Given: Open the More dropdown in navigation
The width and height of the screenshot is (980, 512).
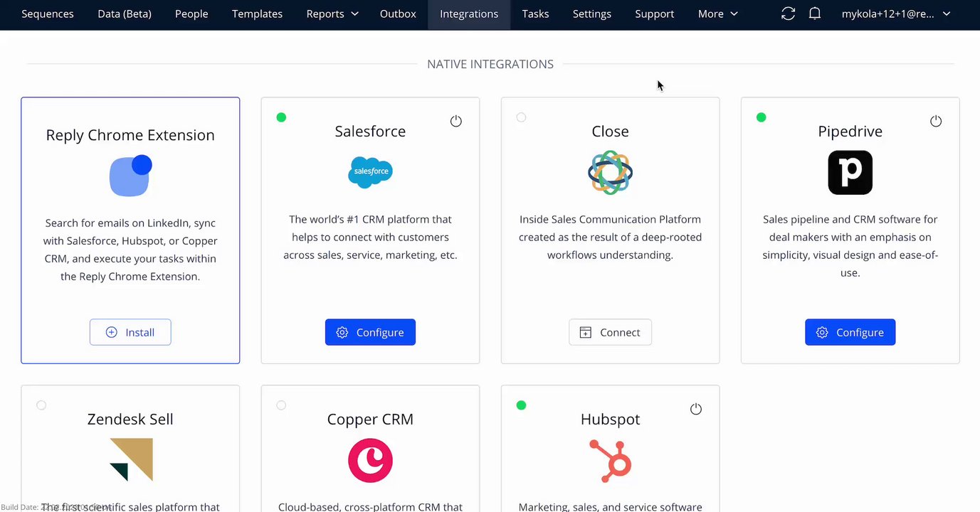Looking at the screenshot, I should (717, 14).
